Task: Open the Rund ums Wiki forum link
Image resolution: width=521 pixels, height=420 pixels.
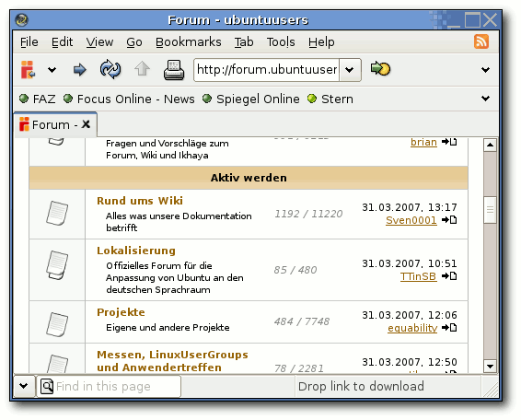Action: pos(140,201)
